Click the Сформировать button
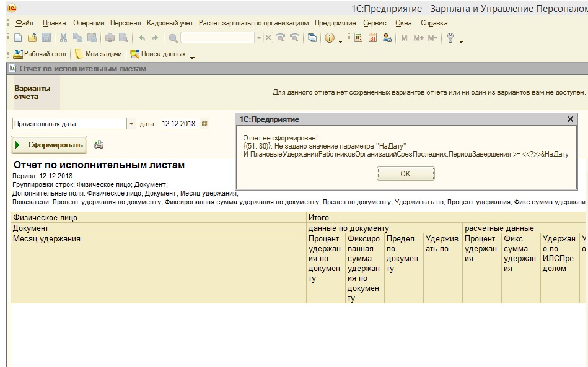588x367 pixels. coord(49,145)
